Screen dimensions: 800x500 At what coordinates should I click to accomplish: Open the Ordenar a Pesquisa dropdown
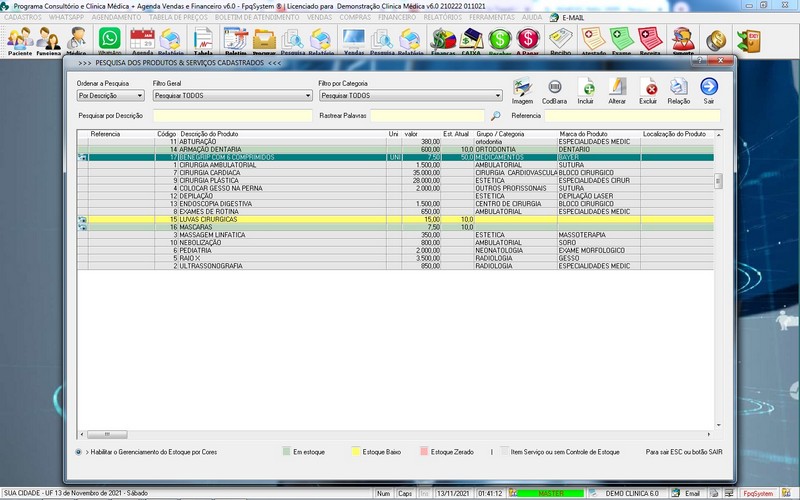(111, 95)
